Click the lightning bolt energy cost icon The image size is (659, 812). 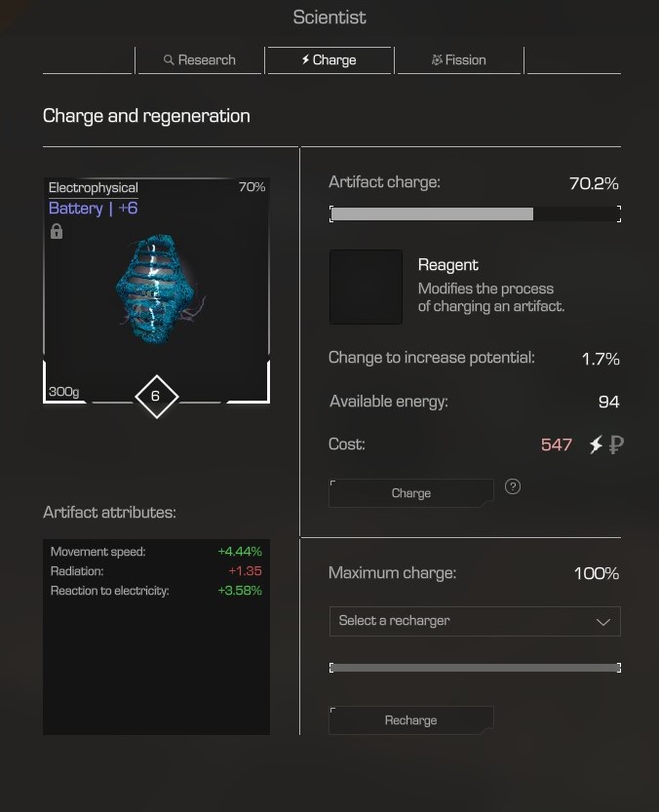tap(596, 445)
